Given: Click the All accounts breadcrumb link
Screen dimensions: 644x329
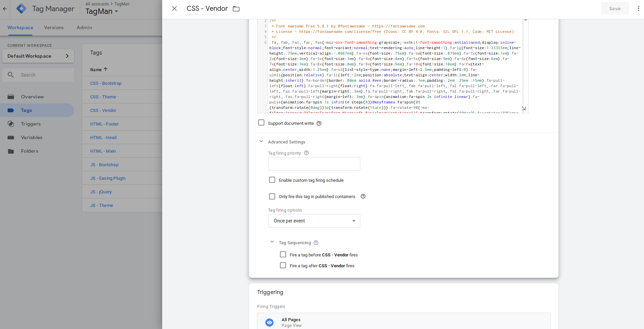Looking at the screenshot, I should (97, 4).
